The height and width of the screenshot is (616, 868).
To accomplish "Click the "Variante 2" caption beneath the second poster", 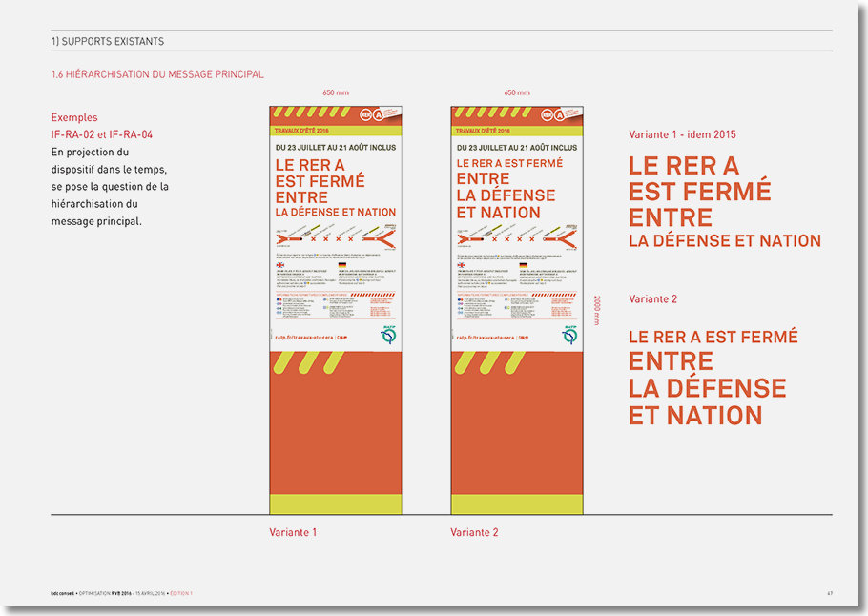I will [474, 532].
